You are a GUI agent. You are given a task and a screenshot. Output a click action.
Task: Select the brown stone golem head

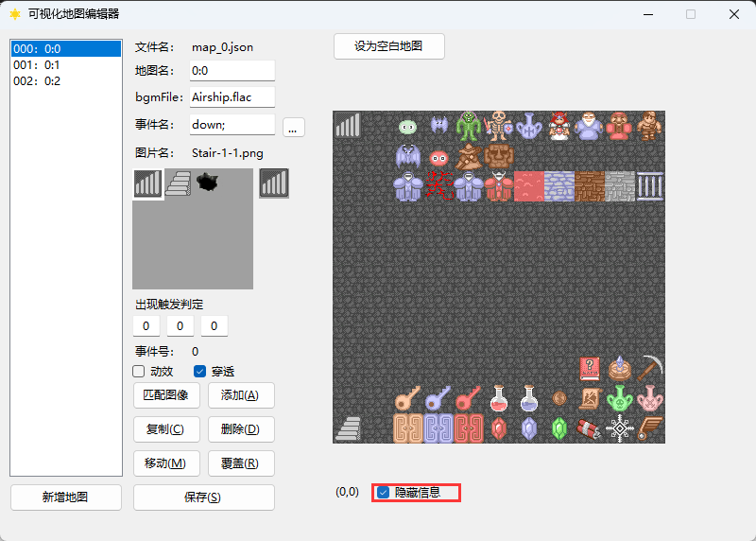tap(499, 156)
